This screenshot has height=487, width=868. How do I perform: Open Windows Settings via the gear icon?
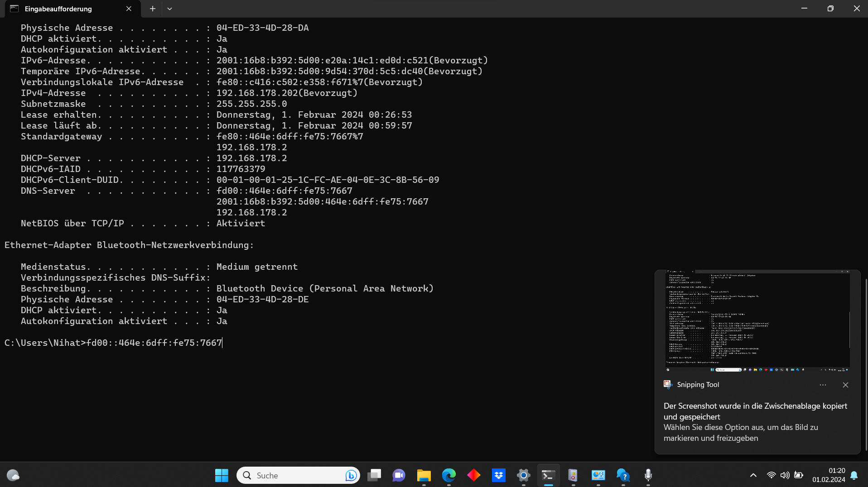[x=523, y=475]
